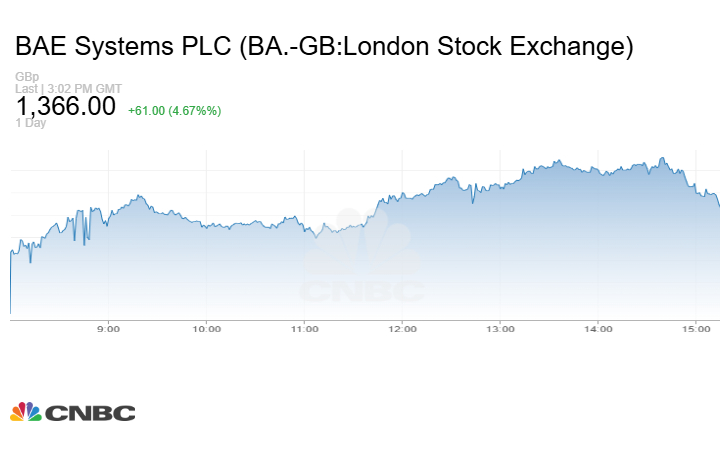Click the CNBC peacock logo icon at bottom
The height and width of the screenshot is (450, 720).
pyautogui.click(x=26, y=411)
